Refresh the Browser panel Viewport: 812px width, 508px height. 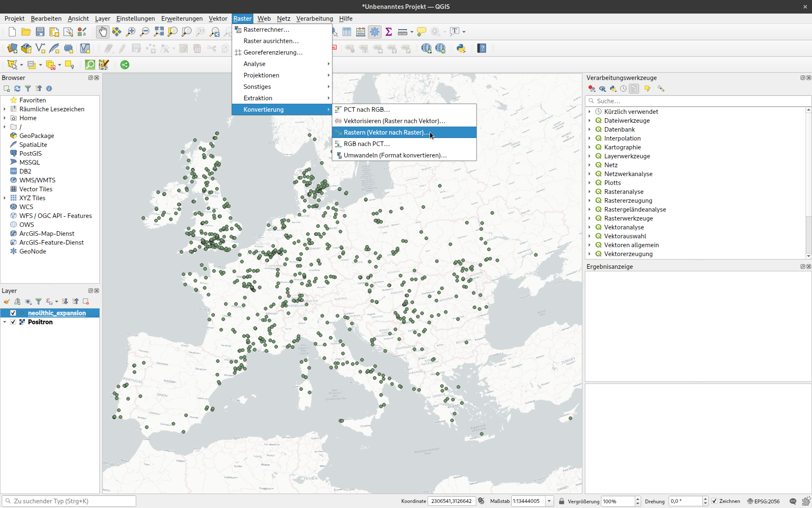[x=17, y=88]
